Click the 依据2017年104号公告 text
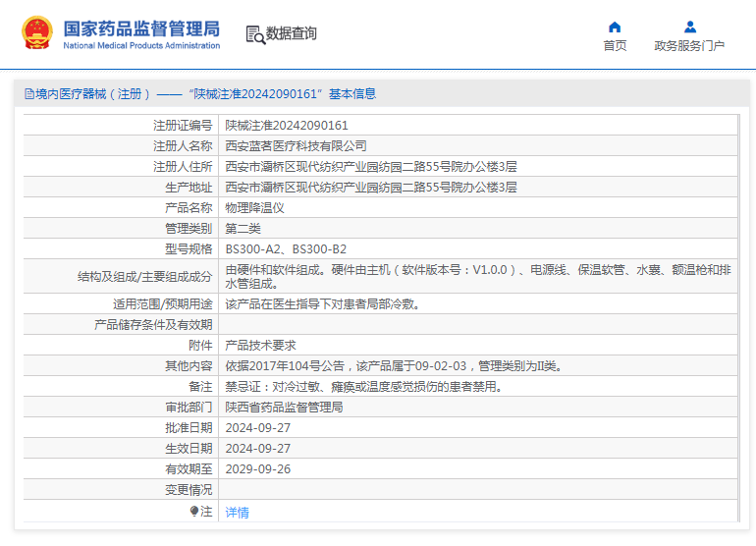This screenshot has height=546, width=756. coord(394,366)
